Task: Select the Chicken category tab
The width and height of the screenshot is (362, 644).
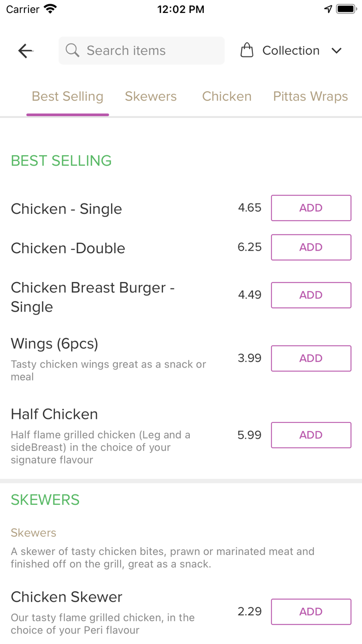Action: click(x=227, y=97)
